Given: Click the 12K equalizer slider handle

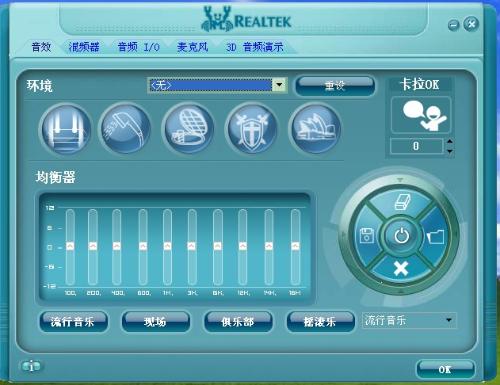Looking at the screenshot, I should [243, 246].
